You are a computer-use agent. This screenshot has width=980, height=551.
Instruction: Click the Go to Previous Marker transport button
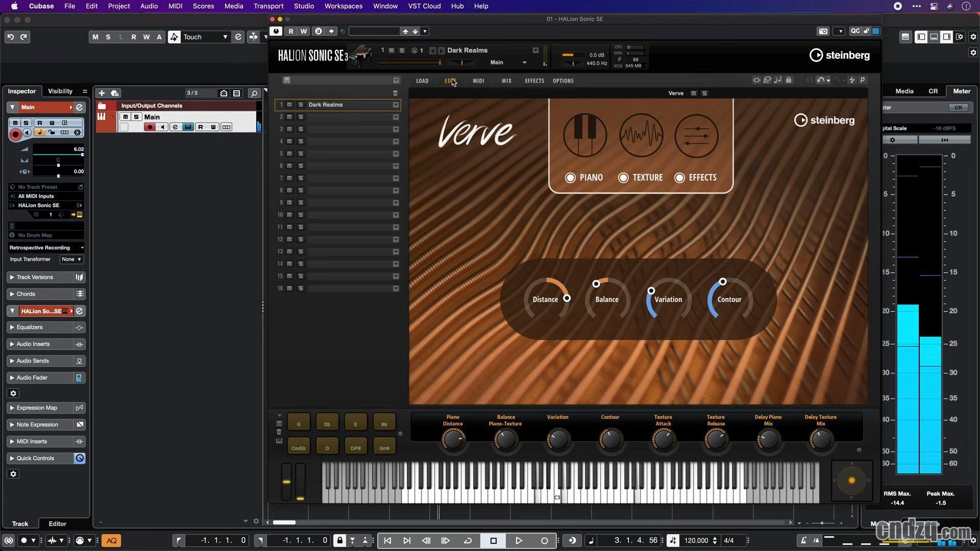point(387,540)
